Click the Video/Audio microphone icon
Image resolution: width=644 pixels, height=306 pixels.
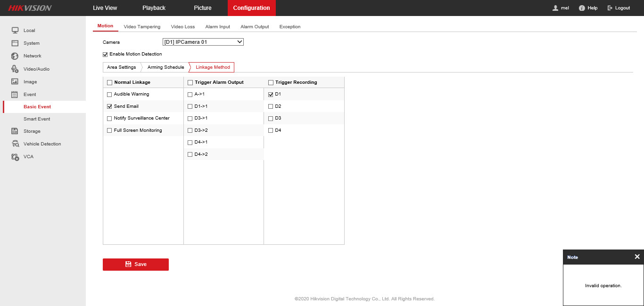[x=15, y=69]
